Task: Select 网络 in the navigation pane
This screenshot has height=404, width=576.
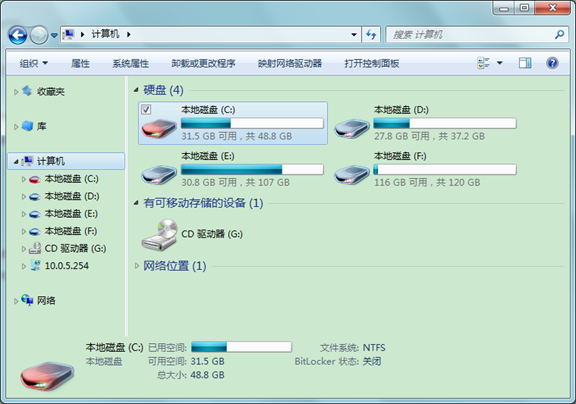Action: [x=46, y=301]
